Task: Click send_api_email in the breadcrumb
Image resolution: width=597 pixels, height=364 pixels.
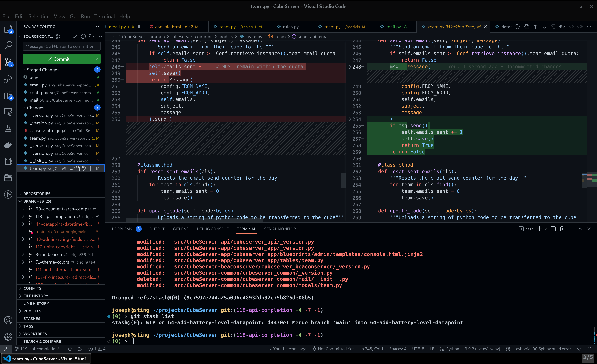Action: coord(314,37)
